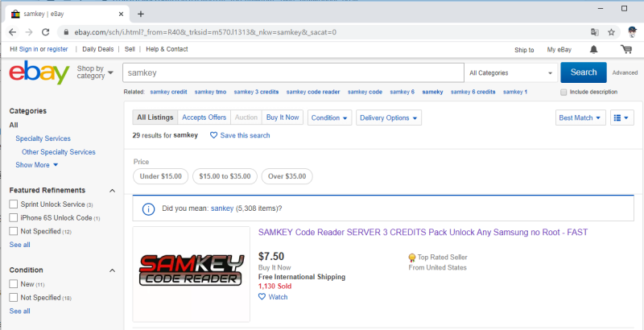The width and height of the screenshot is (644, 330).
Task: Open Delivery Options dropdown
Action: coord(389,118)
